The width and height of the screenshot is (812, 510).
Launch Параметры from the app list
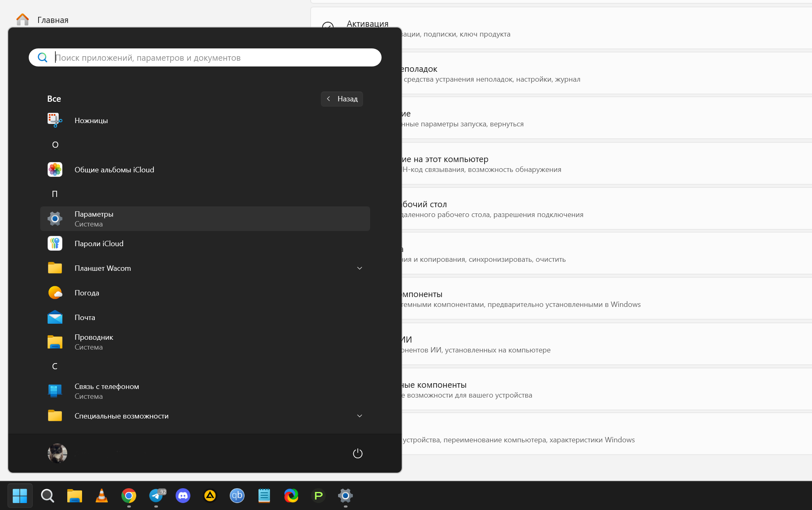tap(94, 219)
